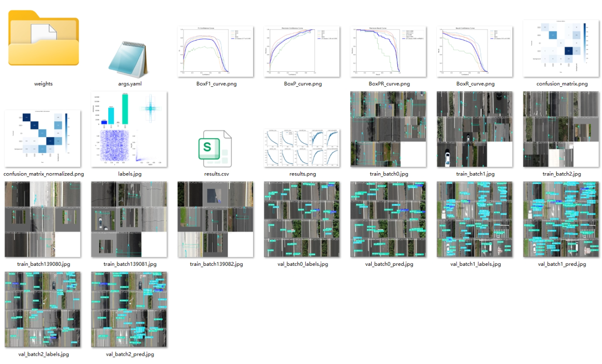This screenshot has width=602, height=364.
Task: Click the 'val_batch2_labels.jpg' file name
Action: point(43,354)
